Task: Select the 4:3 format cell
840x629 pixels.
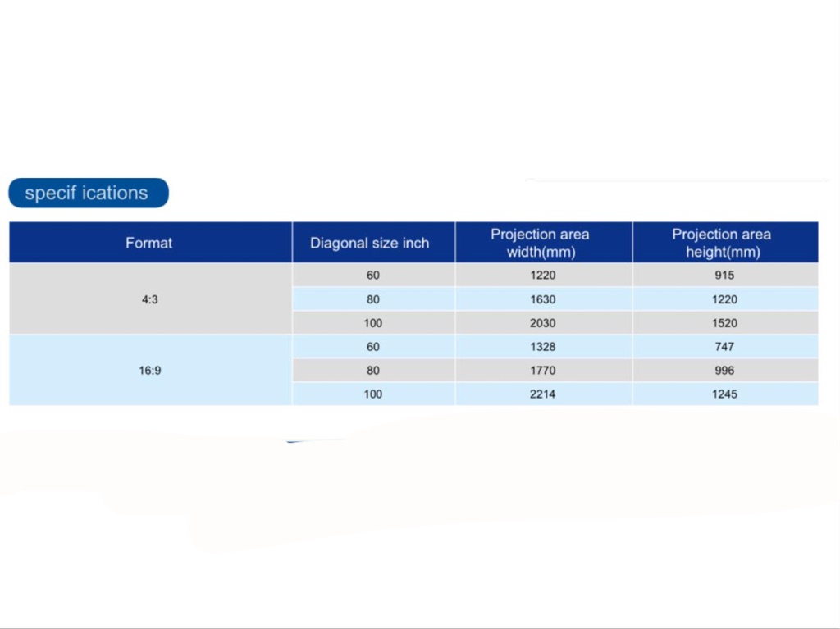Action: point(149,299)
